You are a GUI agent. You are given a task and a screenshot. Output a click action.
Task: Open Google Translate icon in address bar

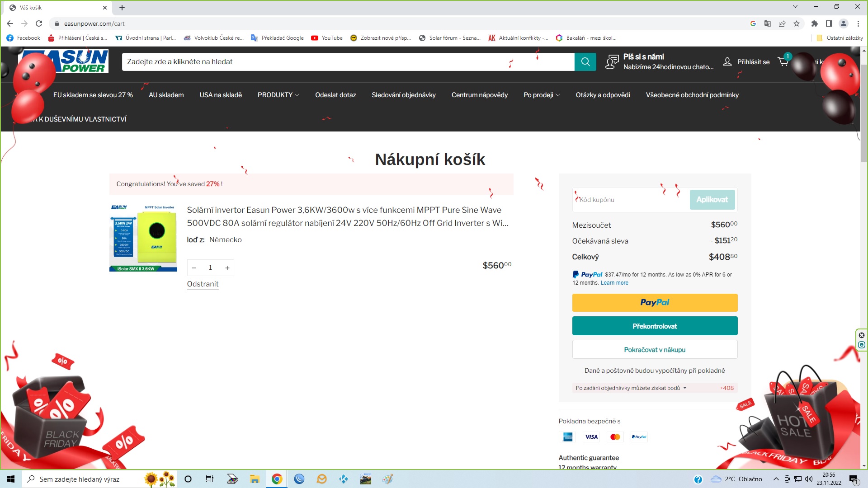[767, 23]
